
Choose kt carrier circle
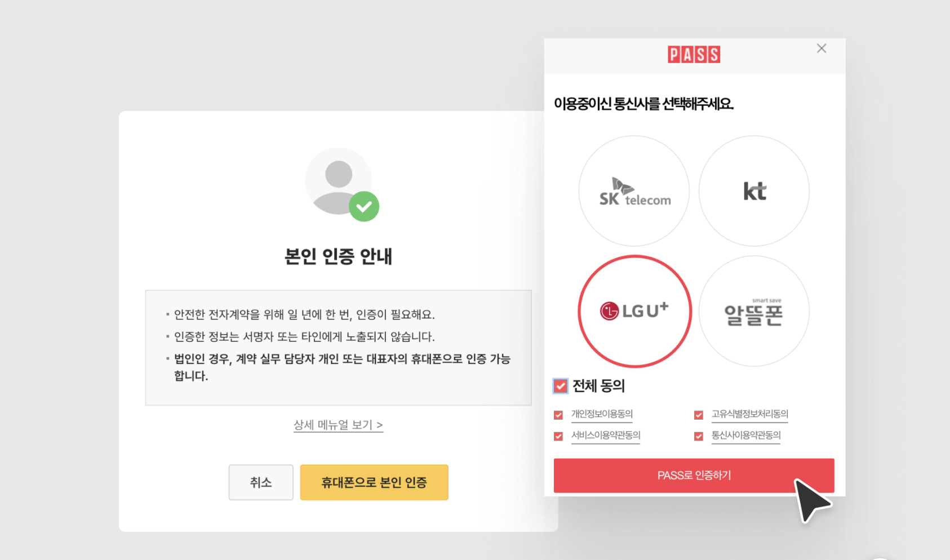coord(754,191)
